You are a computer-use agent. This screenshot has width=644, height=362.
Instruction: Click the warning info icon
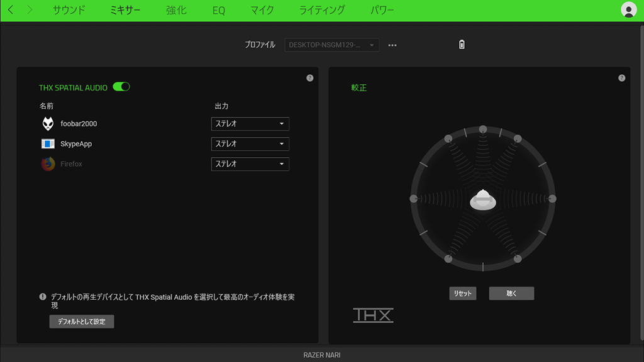coord(43,297)
